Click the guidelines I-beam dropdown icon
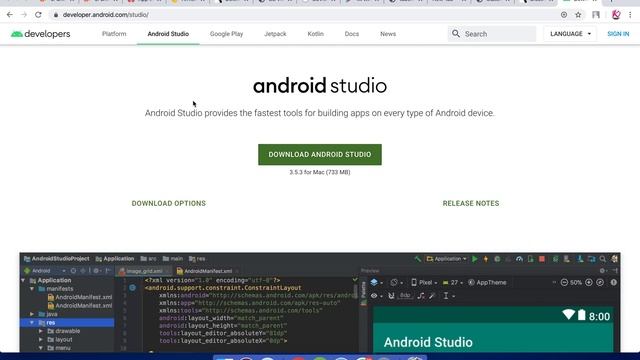The image size is (640, 360). (448, 296)
